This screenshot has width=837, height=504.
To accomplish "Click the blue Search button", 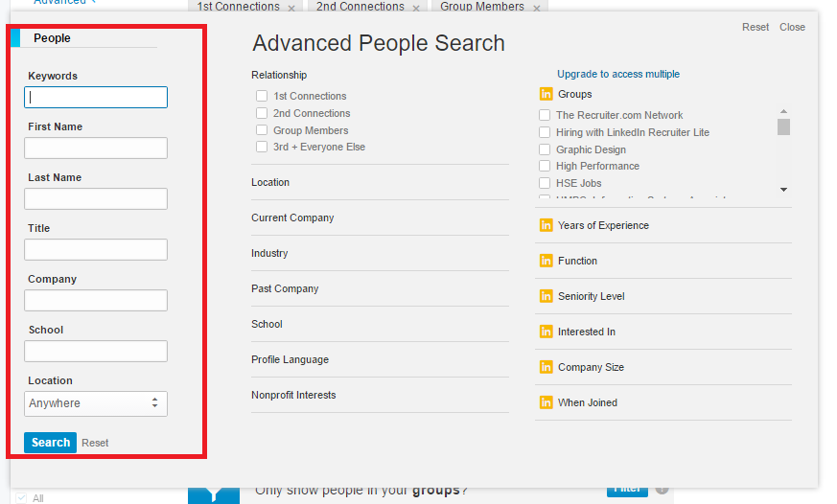I will coord(50,443).
